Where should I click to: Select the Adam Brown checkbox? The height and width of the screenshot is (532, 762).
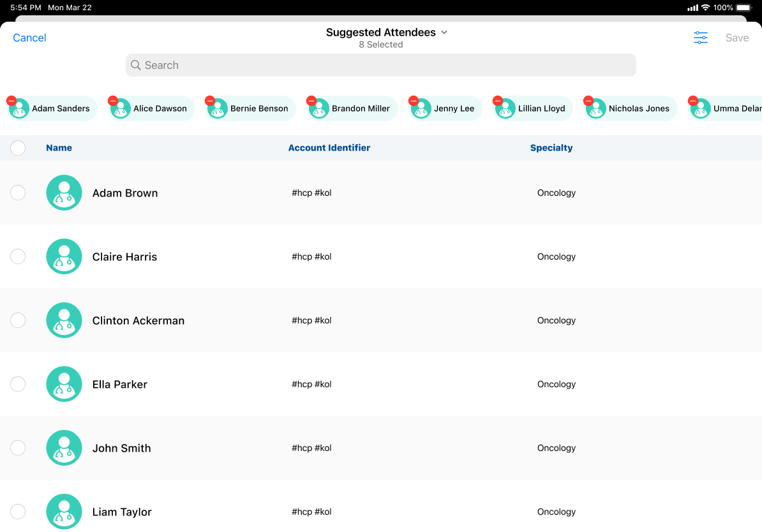click(x=18, y=193)
